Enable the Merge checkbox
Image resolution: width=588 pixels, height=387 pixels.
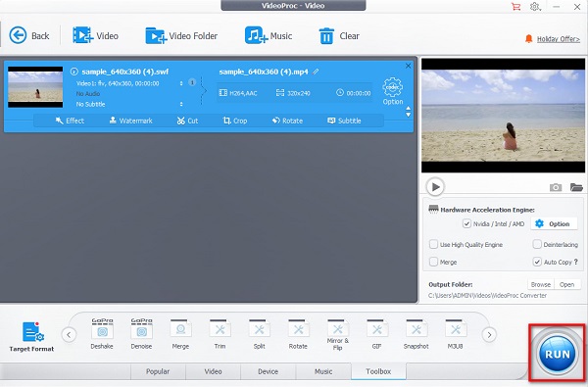pos(433,262)
